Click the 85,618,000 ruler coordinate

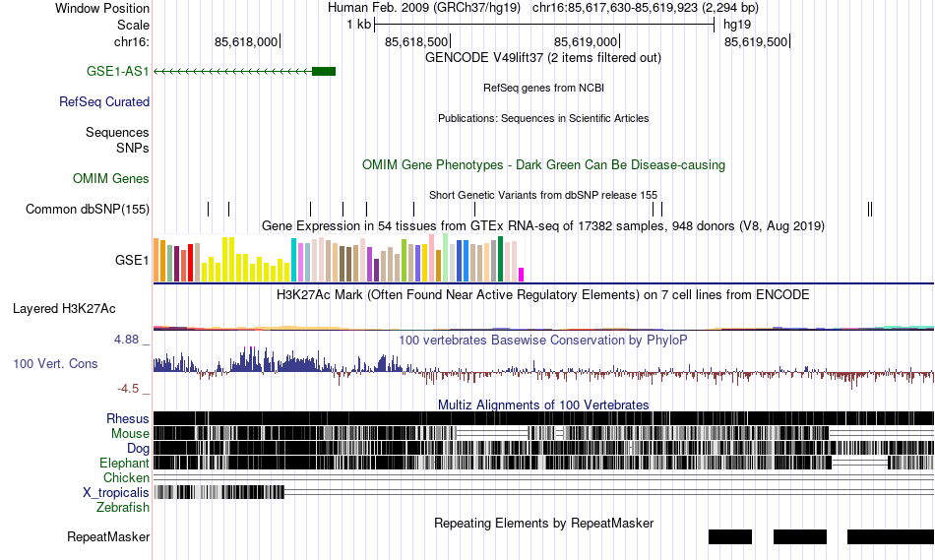[246, 41]
